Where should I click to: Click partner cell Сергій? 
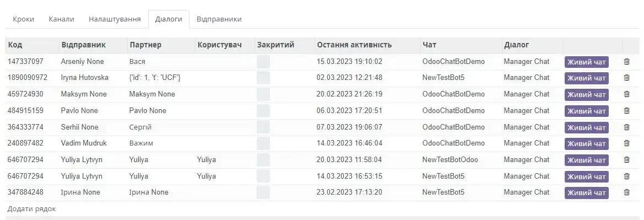coord(140,127)
